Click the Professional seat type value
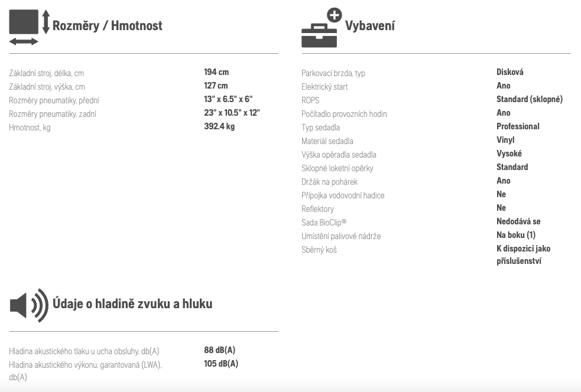This screenshot has height=392, width=581. [518, 126]
